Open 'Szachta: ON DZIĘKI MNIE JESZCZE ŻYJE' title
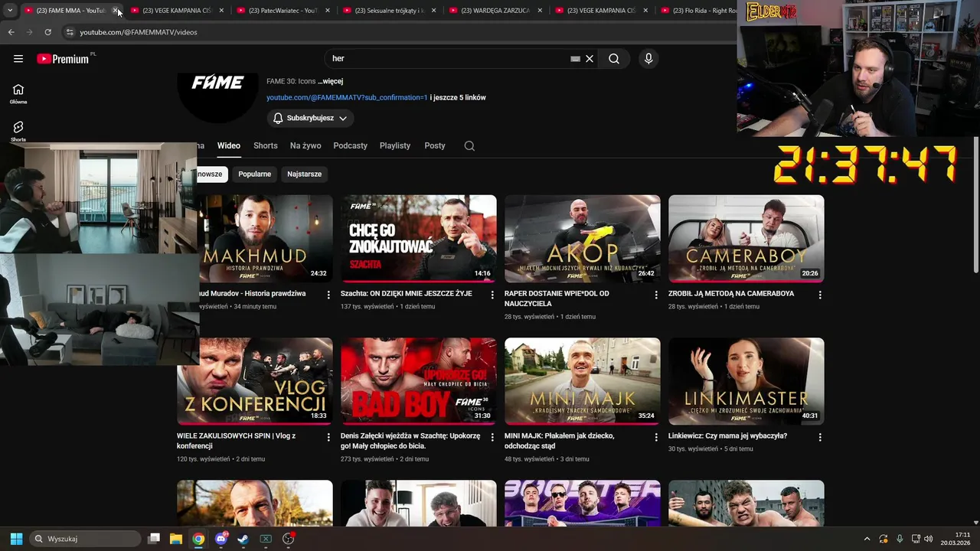980x551 pixels. coord(407,293)
